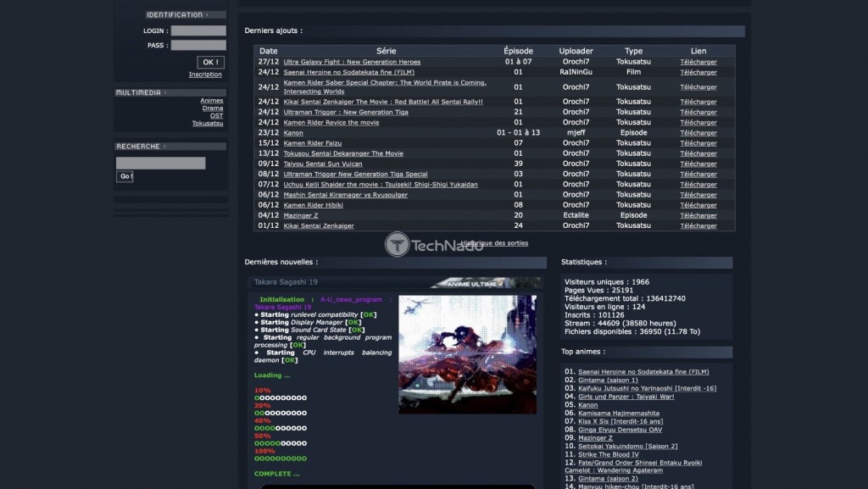Screen dimensions: 868x489
Task: Open Fate/Grand Order Shinsei Entaku Ryoiki Camelot link
Action: click(x=633, y=466)
